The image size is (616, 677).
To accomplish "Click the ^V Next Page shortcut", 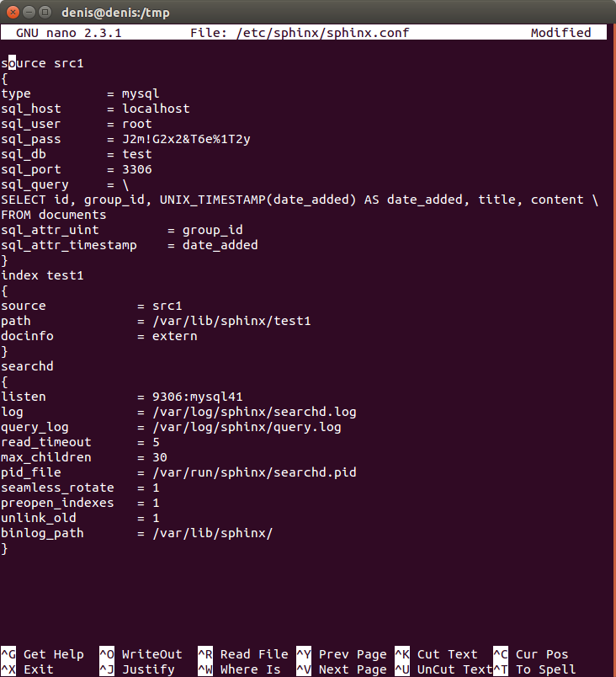I will point(342,669).
